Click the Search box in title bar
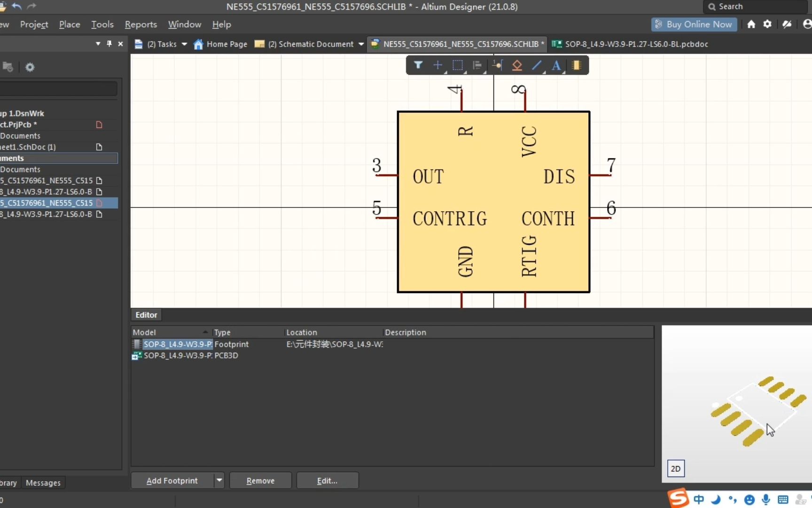 (755, 7)
